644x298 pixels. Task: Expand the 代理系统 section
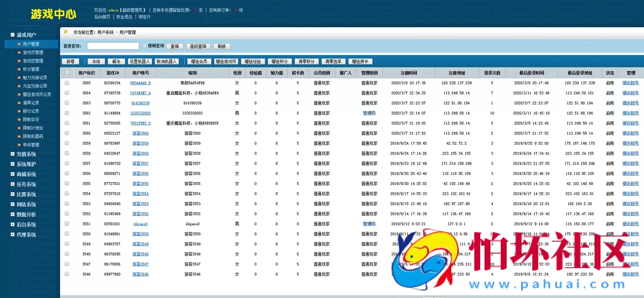pyautogui.click(x=13, y=235)
